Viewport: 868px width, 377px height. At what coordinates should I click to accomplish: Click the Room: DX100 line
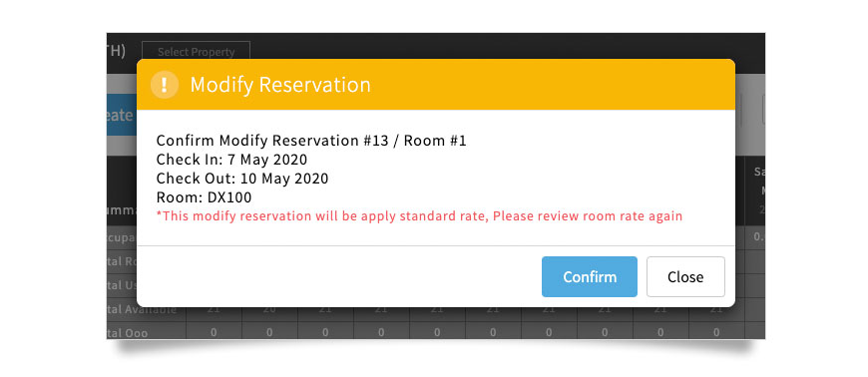pyautogui.click(x=204, y=197)
